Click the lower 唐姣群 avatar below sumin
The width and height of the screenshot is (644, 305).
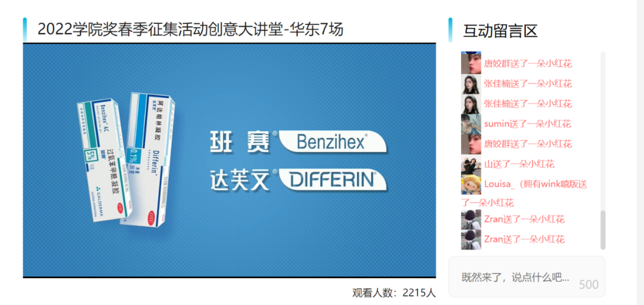click(x=470, y=144)
